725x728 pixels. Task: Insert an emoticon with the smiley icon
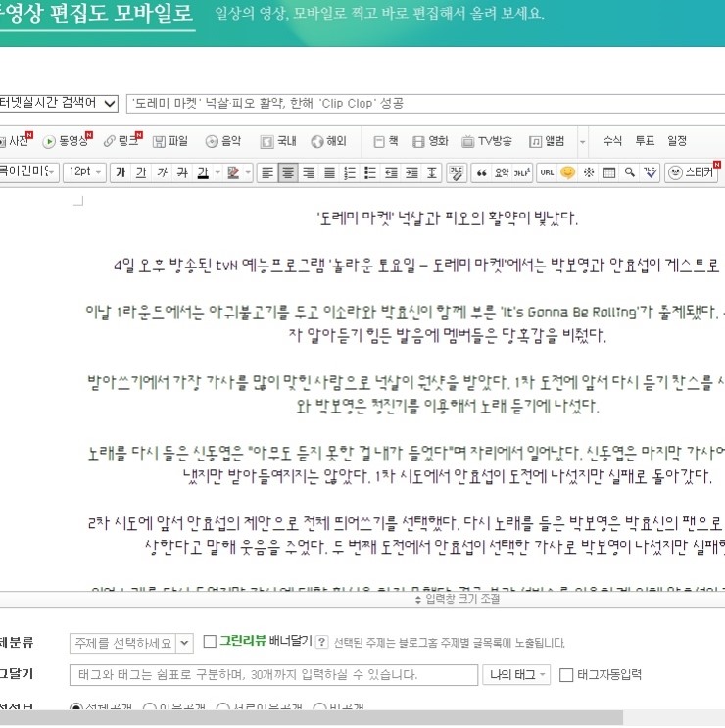567,172
